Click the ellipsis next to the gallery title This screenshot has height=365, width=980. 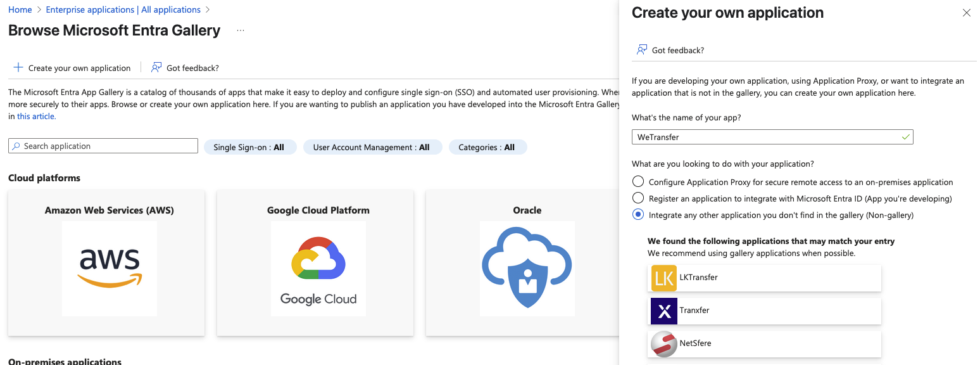coord(241,30)
